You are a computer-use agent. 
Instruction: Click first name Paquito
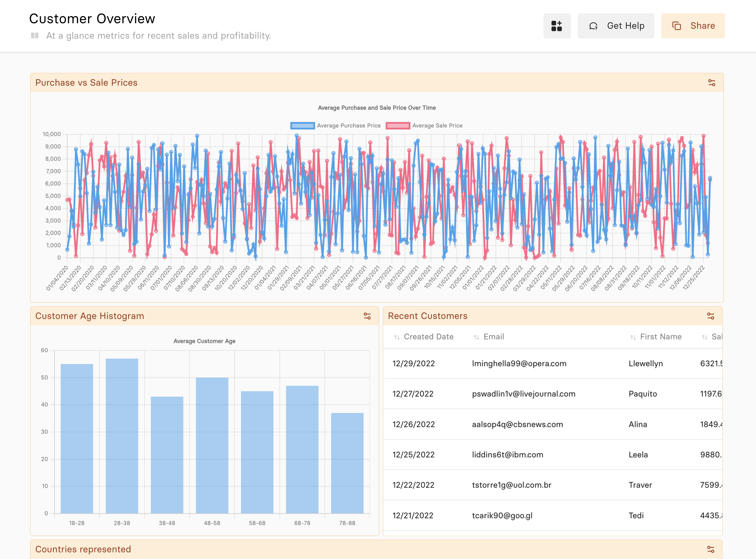point(643,394)
